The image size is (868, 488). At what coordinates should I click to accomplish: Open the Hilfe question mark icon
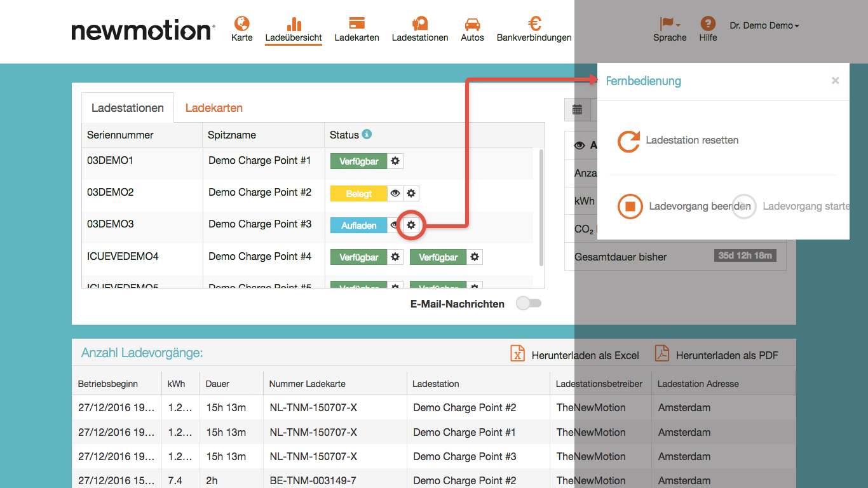coord(708,24)
